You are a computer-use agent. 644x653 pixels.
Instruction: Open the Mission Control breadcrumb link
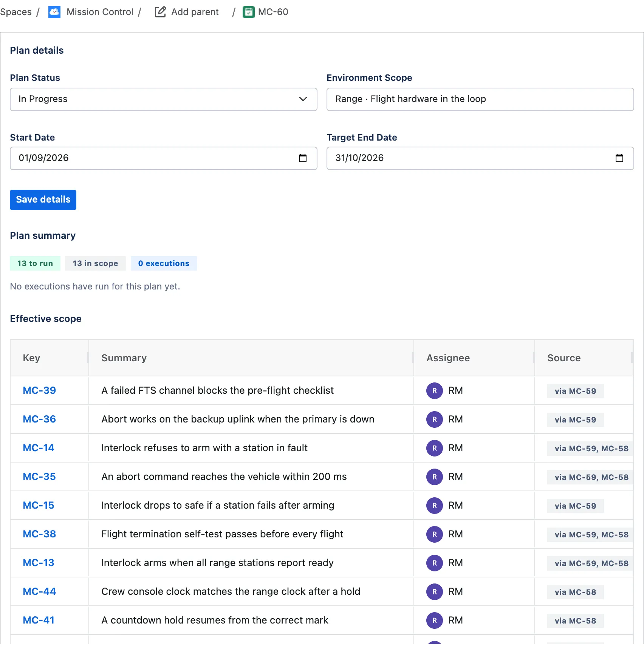coord(100,12)
